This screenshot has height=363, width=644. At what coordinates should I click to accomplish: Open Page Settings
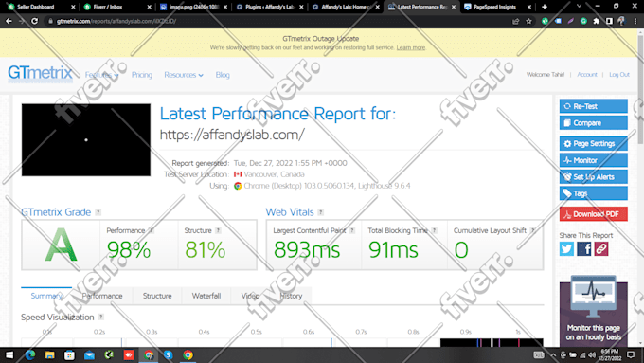593,143
